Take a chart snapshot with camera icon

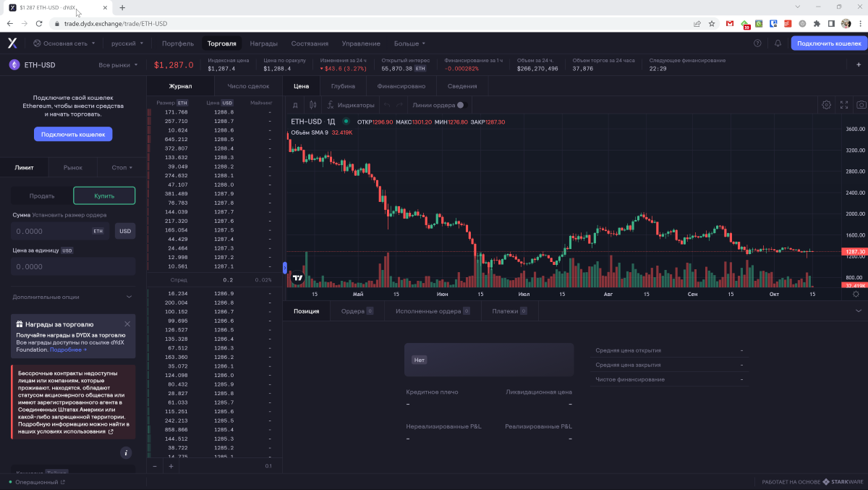(861, 105)
